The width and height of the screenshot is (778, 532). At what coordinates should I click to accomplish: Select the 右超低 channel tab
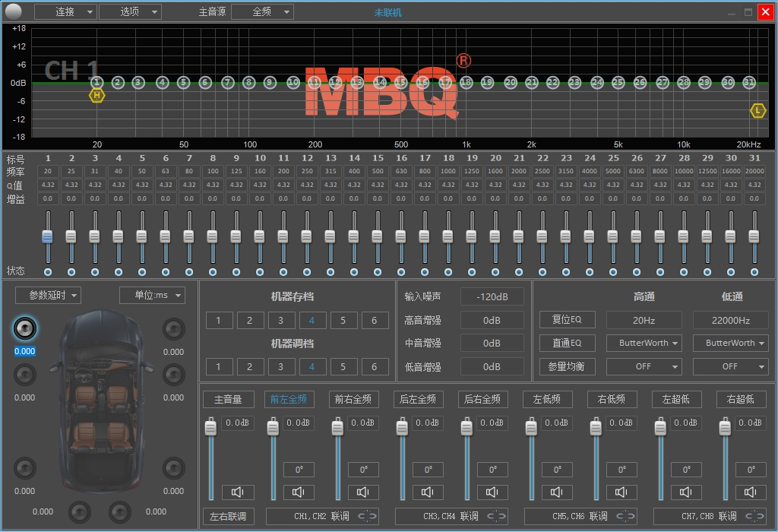741,400
